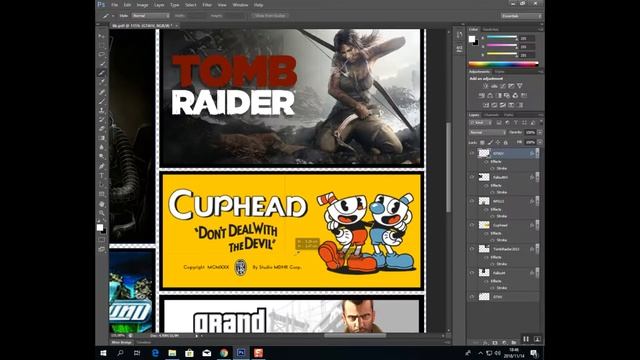Select the Cuphead layer name

pyautogui.click(x=500, y=225)
